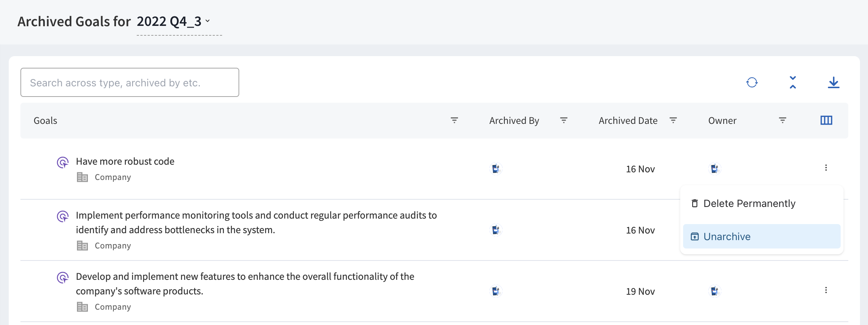868x325 pixels.
Task: Open the filter for Owner column
Action: coord(782,120)
